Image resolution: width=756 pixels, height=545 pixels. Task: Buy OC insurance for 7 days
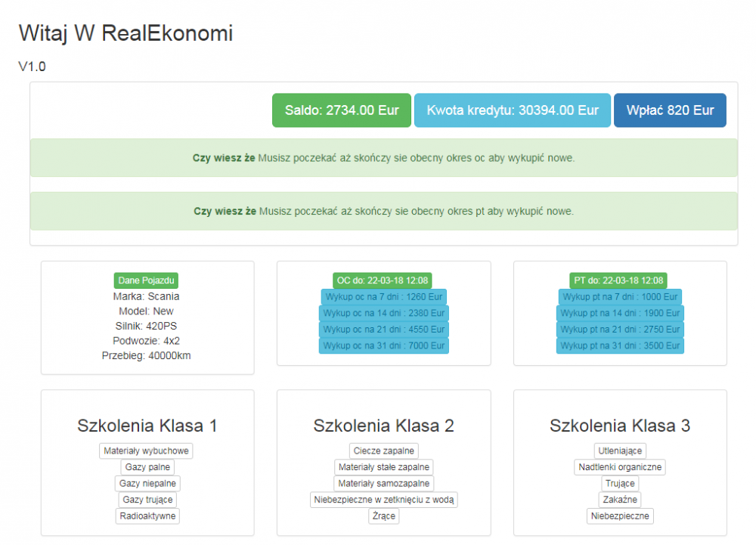pos(383,297)
